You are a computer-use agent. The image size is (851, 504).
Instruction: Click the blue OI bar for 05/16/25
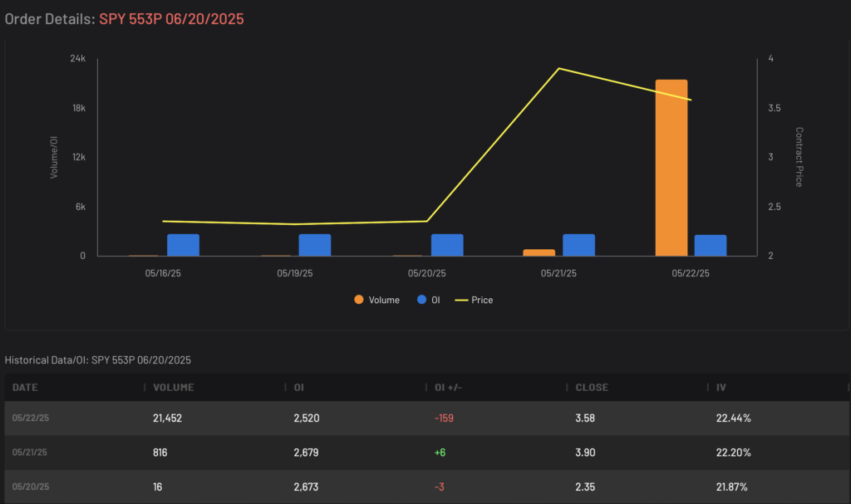pos(183,245)
